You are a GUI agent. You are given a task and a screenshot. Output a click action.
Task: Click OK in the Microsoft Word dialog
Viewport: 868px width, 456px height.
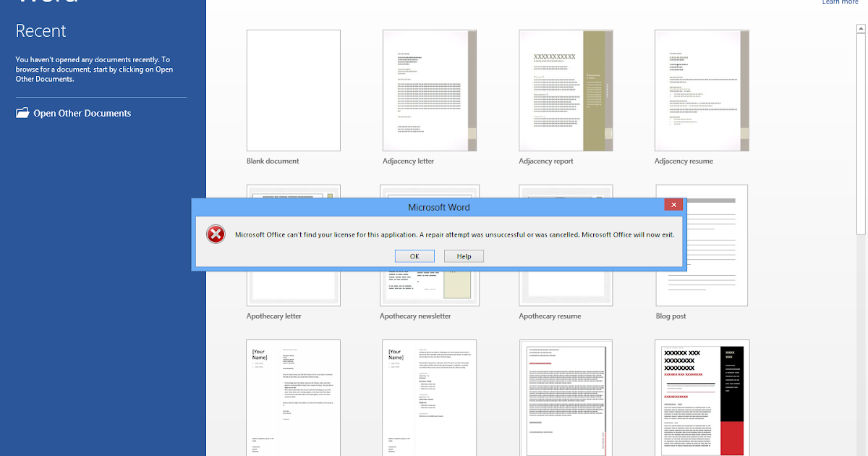click(414, 256)
